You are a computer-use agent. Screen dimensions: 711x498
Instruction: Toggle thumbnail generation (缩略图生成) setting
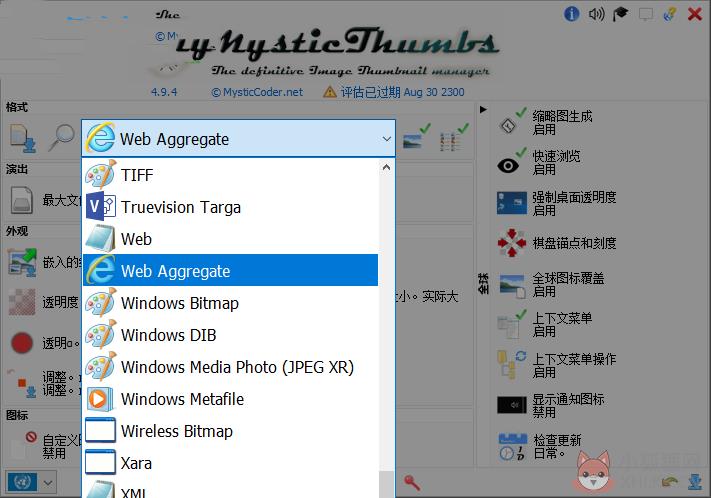[x=546, y=122]
